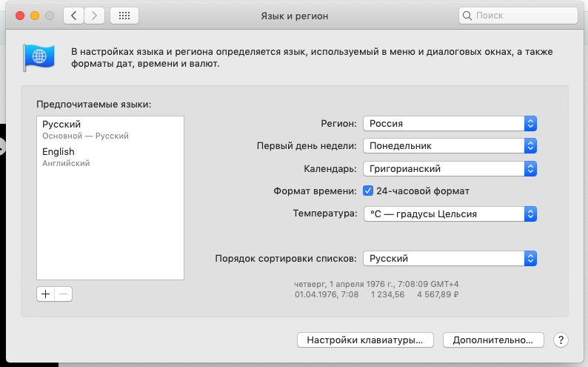588x367 pixels.
Task: Click the forward navigation arrow
Action: coord(94,15)
